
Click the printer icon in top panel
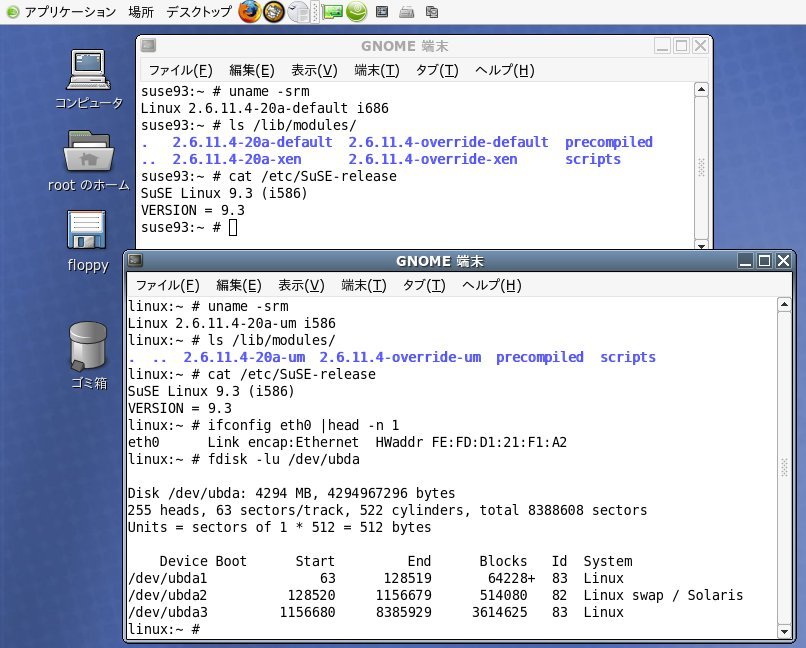pos(407,12)
